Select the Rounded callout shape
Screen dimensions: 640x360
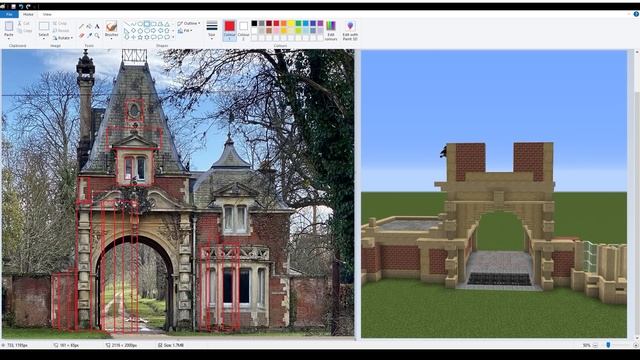click(153, 37)
